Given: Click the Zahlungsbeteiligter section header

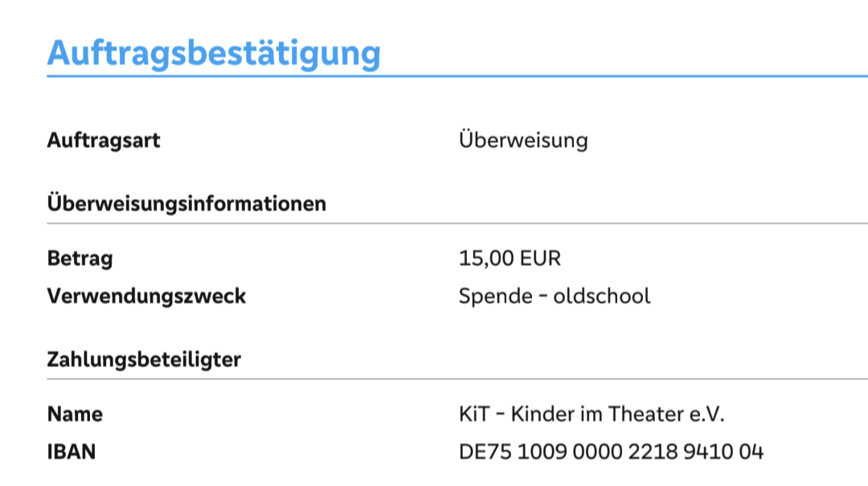Looking at the screenshot, I should (x=144, y=359).
